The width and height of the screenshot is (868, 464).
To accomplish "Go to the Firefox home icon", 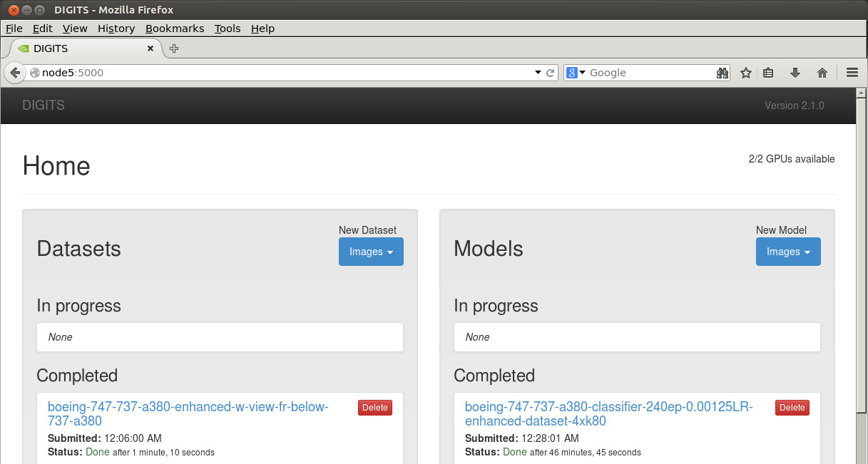I will [822, 73].
